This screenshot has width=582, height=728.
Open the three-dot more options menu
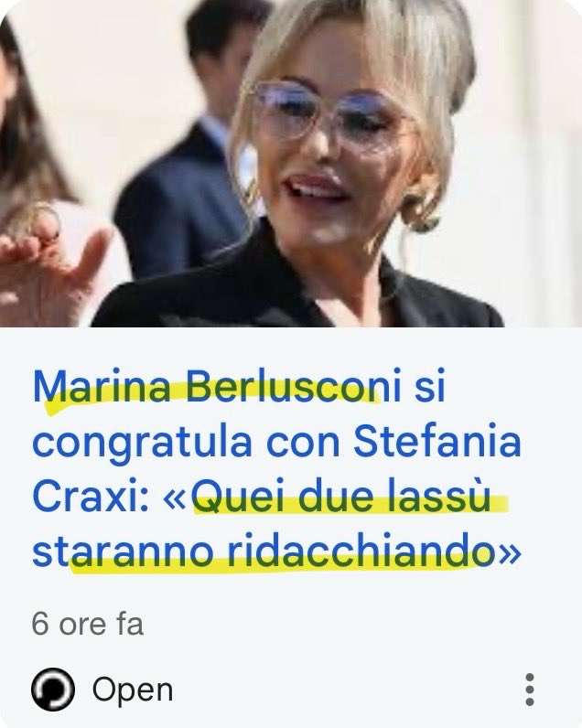coord(530,690)
